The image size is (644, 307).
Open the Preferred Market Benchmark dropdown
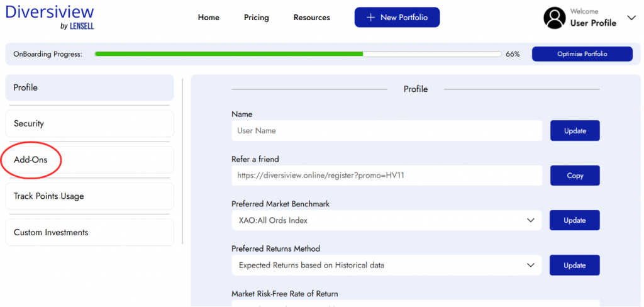coord(386,220)
